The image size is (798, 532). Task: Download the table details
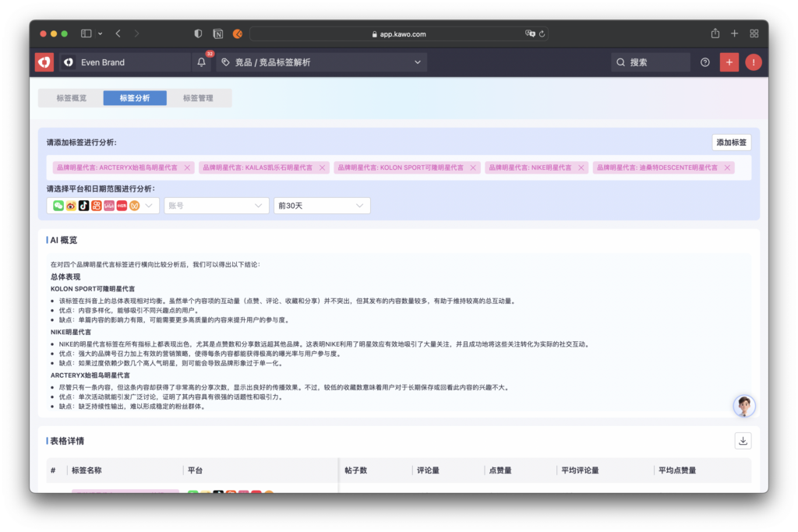tap(743, 441)
